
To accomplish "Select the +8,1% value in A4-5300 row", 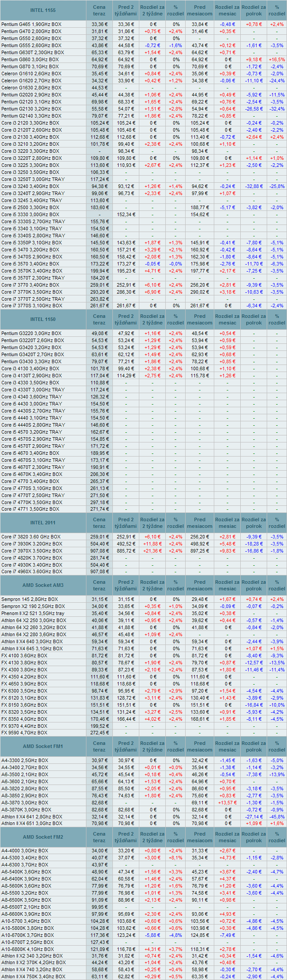I will (x=175, y=858).
